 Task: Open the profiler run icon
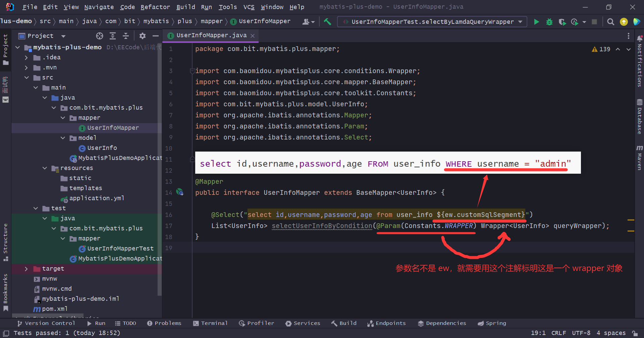tap(575, 22)
